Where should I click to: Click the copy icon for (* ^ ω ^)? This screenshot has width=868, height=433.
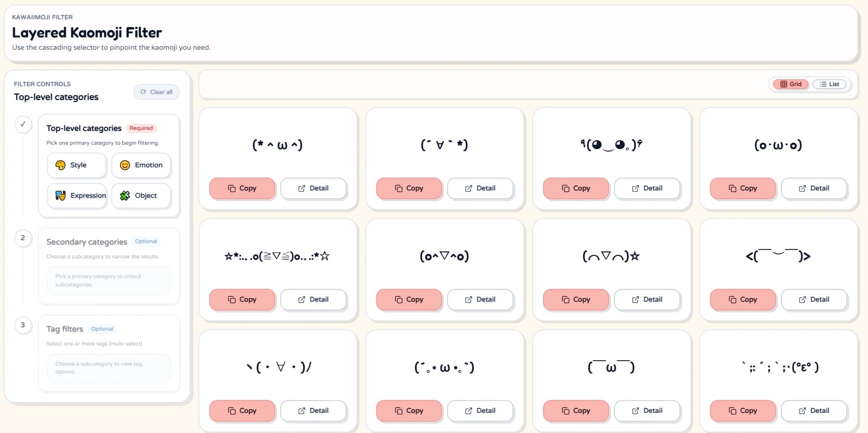232,188
